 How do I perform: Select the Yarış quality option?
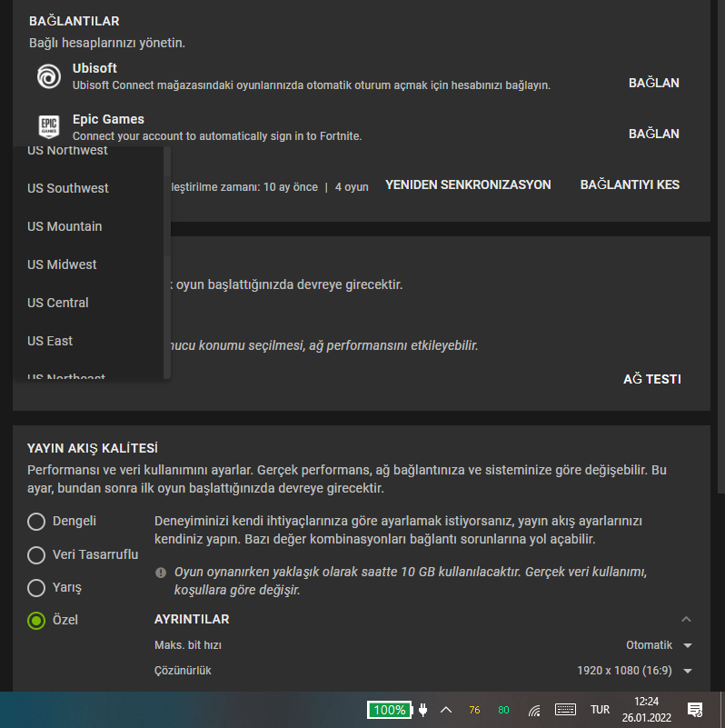point(55,588)
